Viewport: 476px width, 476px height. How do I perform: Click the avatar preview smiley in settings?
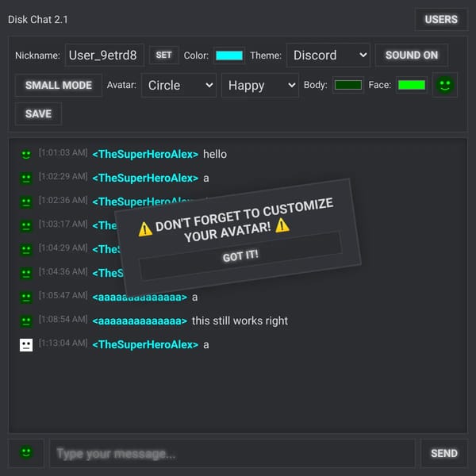coord(445,85)
